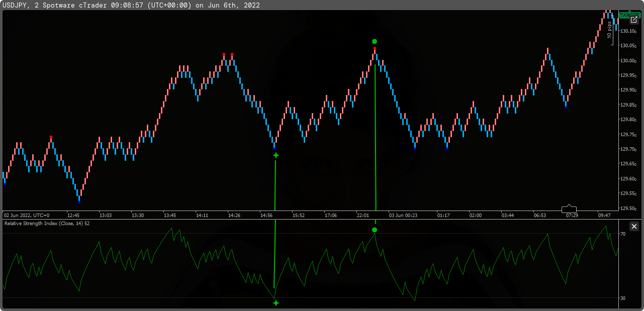Click the 02 Jun 2022 UTC+0 date label
The image size is (644, 311).
point(27,216)
